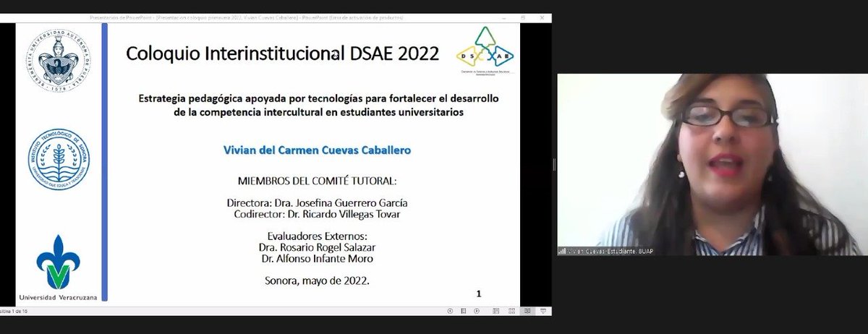Click the slide number '1' on the slide
The image size is (868, 334).
[x=478, y=294]
